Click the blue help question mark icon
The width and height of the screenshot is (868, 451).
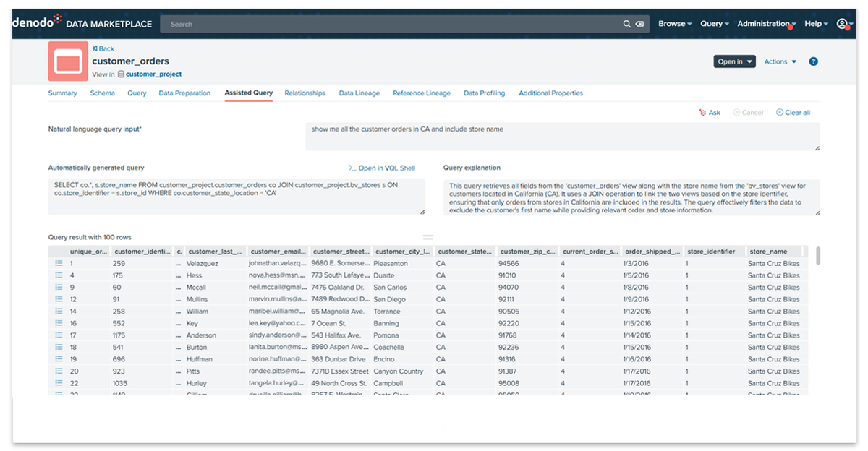point(813,61)
